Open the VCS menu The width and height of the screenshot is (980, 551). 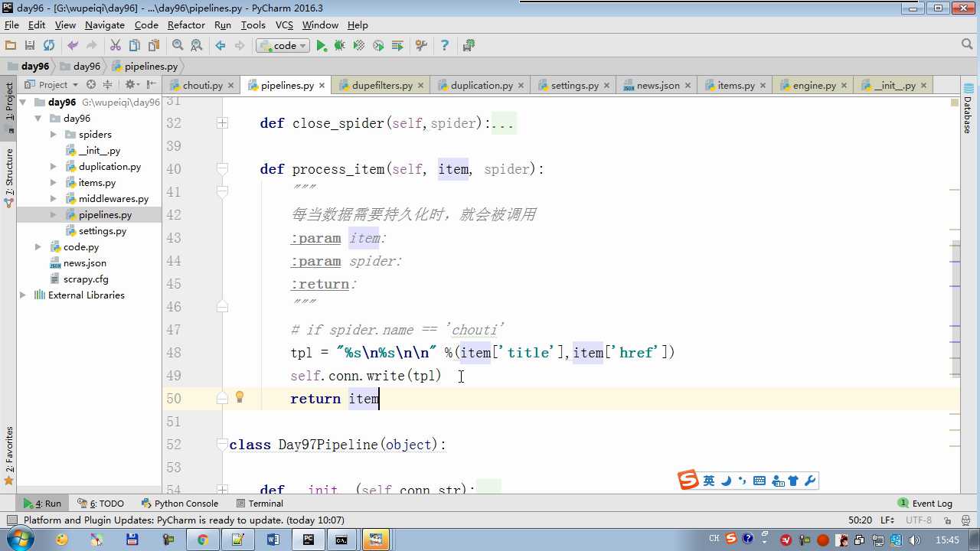(x=284, y=25)
